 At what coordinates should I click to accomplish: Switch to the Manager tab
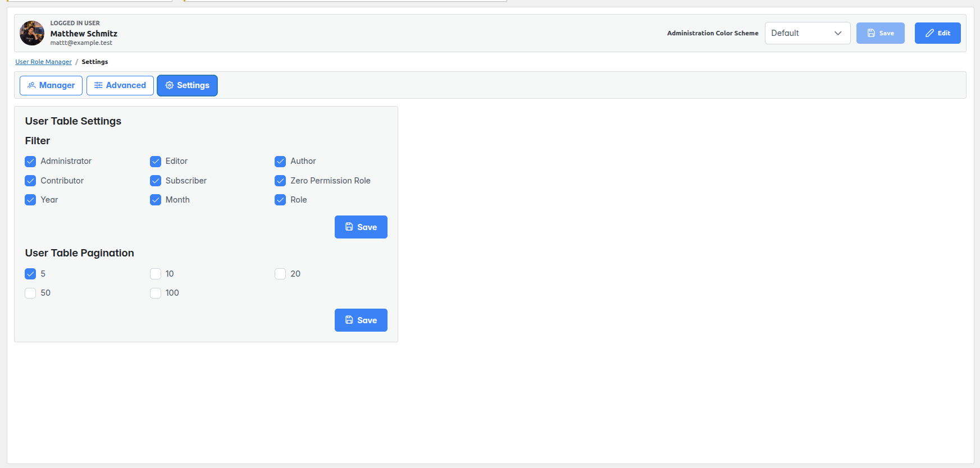click(51, 85)
